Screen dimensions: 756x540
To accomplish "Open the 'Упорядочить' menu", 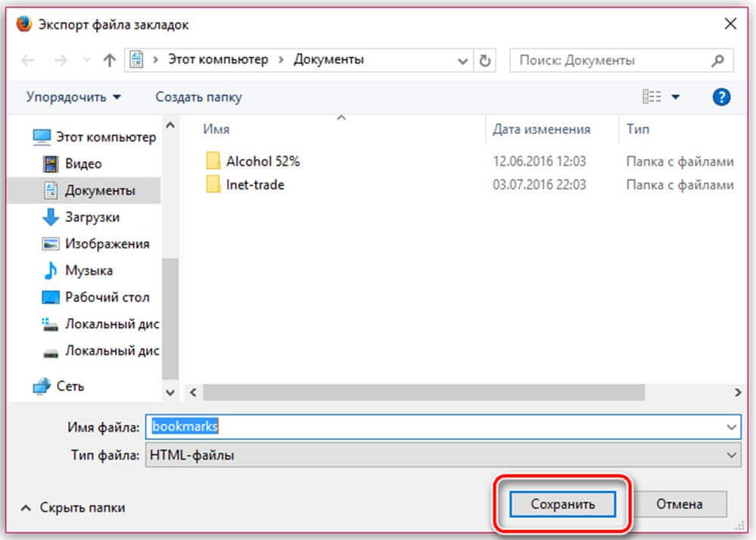I will click(73, 97).
